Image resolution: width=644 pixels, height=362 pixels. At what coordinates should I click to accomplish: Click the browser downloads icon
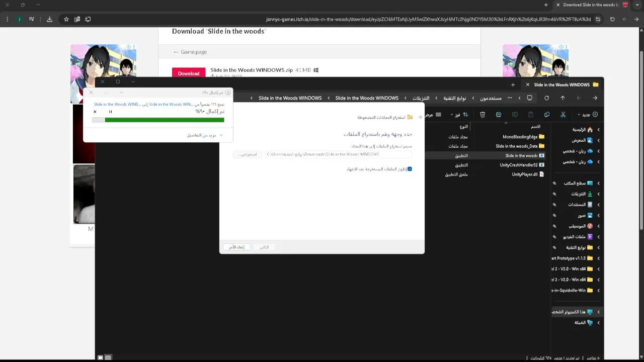click(49, 19)
